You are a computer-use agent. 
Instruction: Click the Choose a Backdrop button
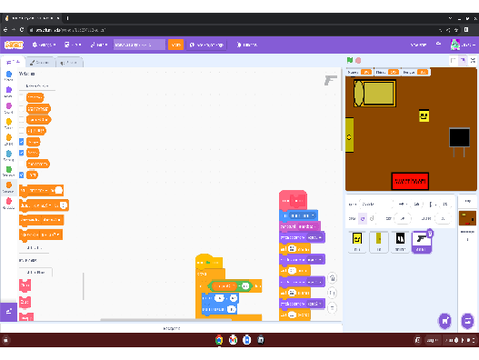[x=468, y=321]
